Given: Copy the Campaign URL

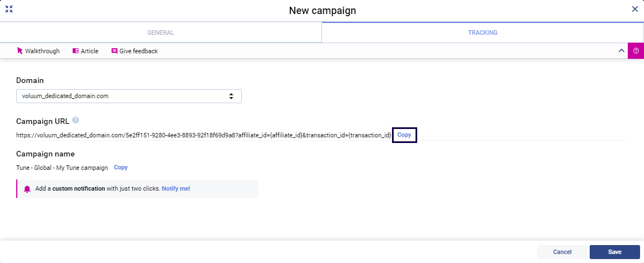Looking at the screenshot, I should [404, 135].
